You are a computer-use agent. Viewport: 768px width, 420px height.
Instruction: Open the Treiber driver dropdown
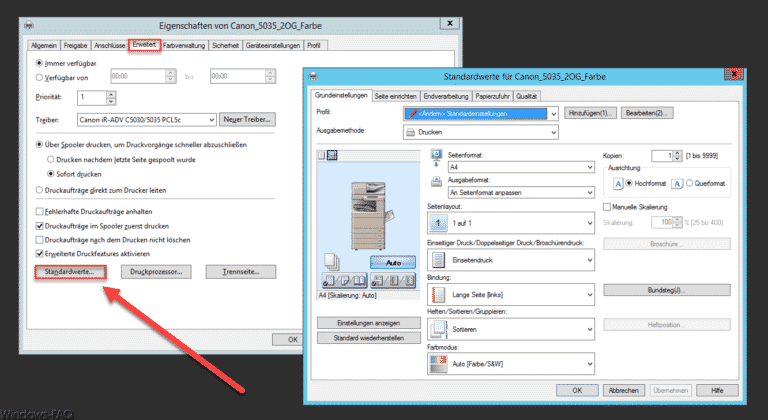click(146, 120)
